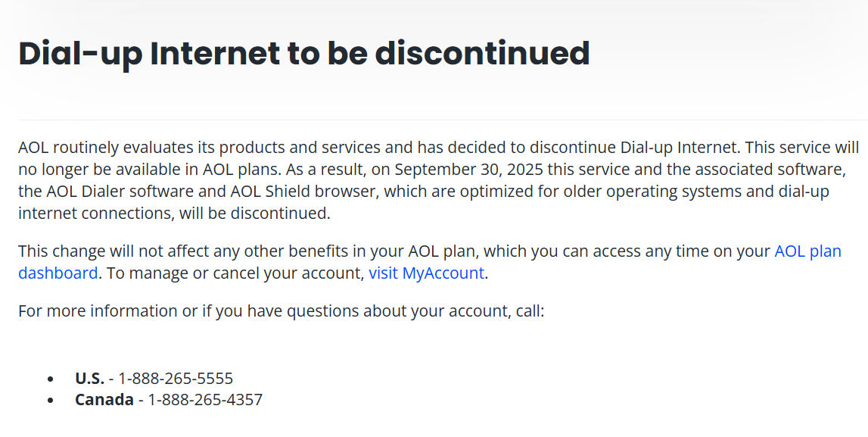Click the U.S. phone number 1-888-265-5555
The height and width of the screenshot is (437, 868).
coord(176,379)
